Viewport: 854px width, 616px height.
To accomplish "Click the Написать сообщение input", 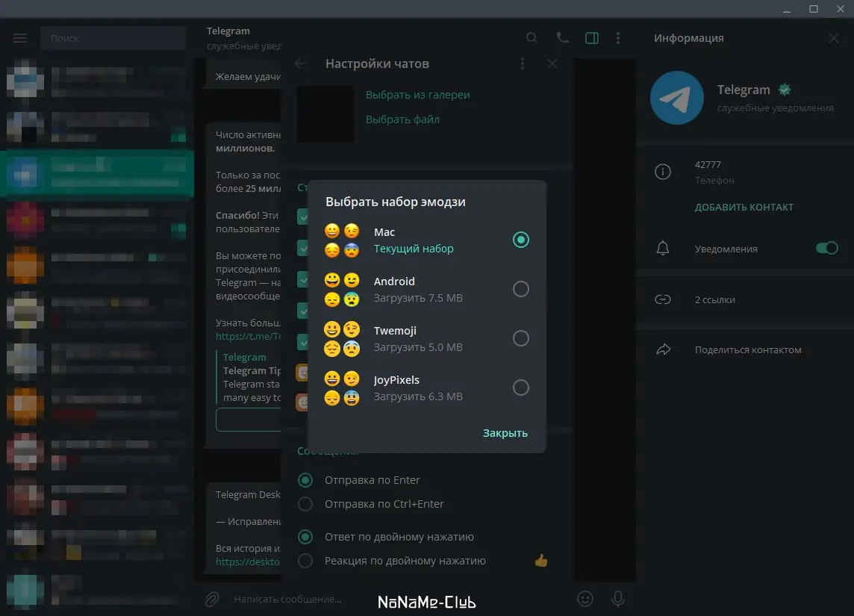I will coord(287,599).
